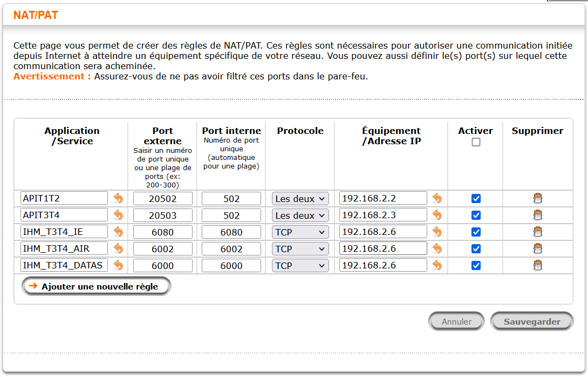Click the trash icon for the IHM_T3T4_DATAS rule
The height and width of the screenshot is (377, 588).
click(x=537, y=265)
